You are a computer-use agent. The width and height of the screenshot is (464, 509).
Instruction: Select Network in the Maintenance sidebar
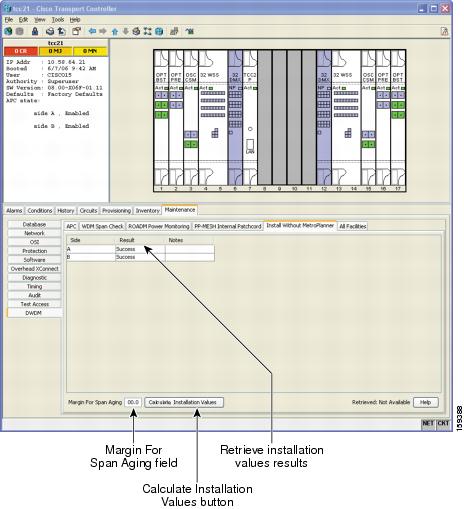(x=34, y=233)
